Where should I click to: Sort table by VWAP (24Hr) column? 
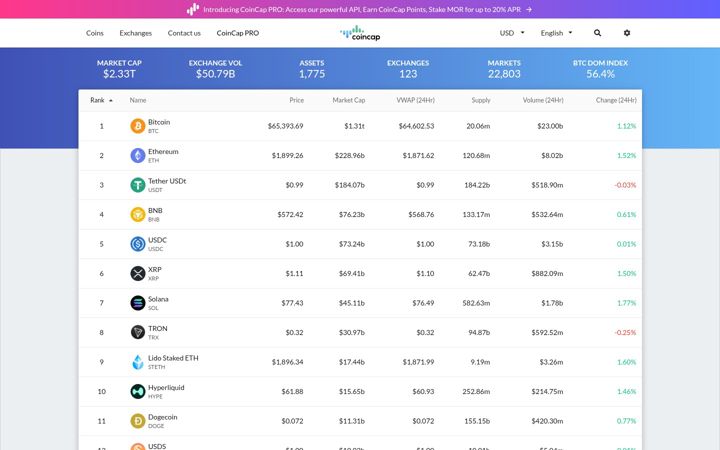coord(416,100)
